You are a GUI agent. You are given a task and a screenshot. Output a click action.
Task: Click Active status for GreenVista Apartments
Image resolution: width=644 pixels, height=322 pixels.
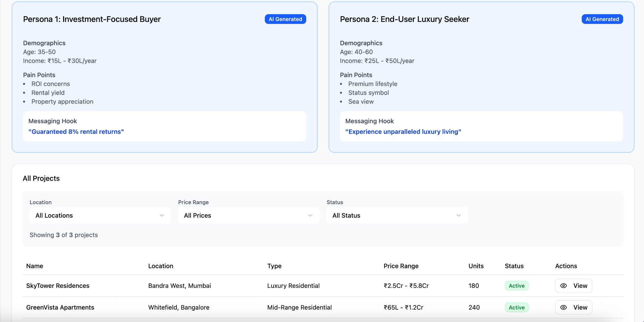(516, 308)
